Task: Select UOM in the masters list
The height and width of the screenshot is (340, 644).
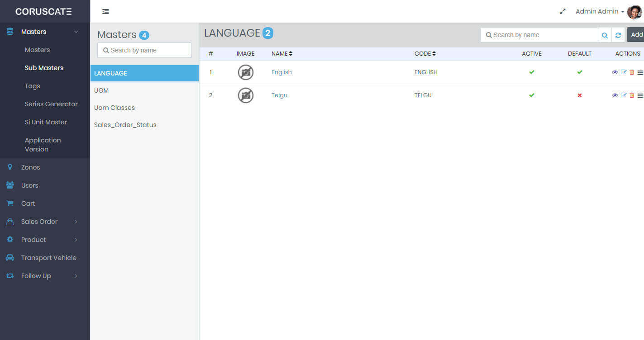Action: [101, 90]
